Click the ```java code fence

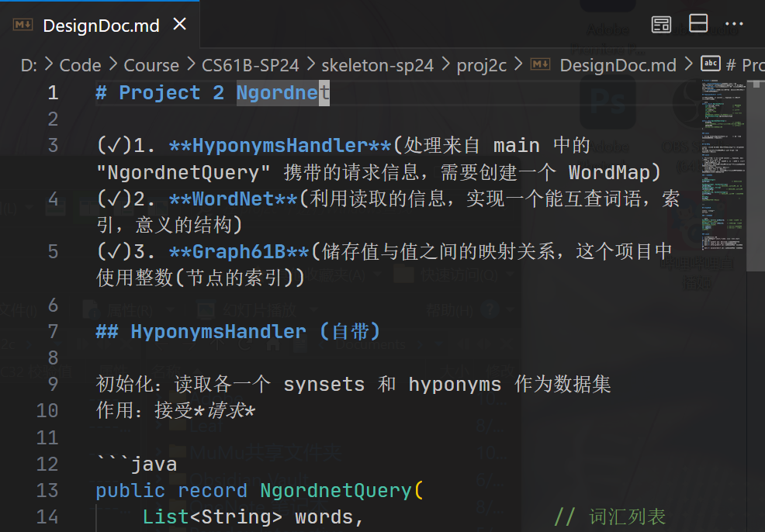point(137,464)
